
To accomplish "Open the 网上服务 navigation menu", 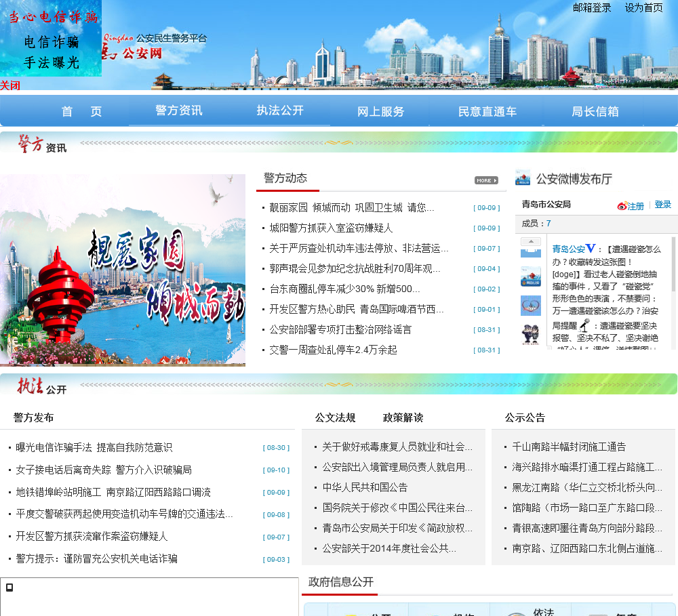I will click(x=380, y=111).
